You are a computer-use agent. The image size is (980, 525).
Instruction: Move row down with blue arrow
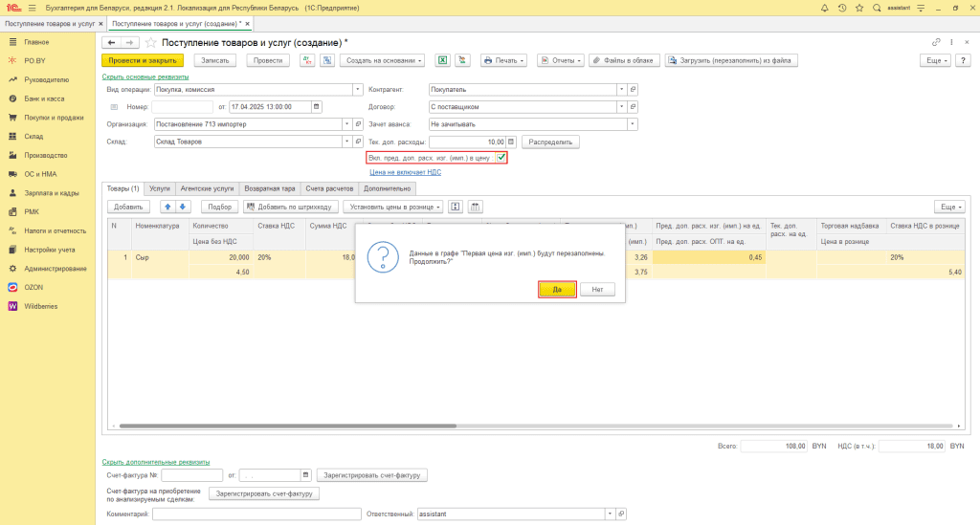tap(183, 207)
